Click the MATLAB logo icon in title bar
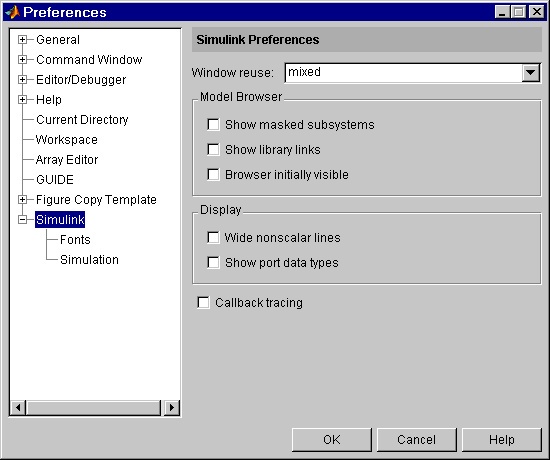 coord(13,12)
